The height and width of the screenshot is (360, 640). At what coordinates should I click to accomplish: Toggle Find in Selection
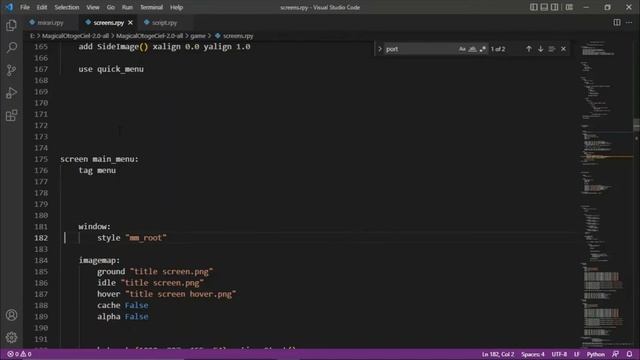[x=552, y=49]
